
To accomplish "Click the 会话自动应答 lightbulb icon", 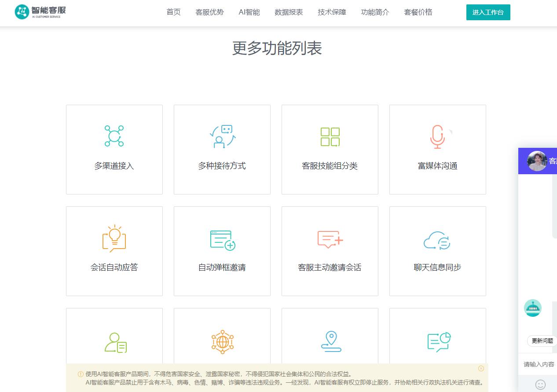I will point(114,238).
